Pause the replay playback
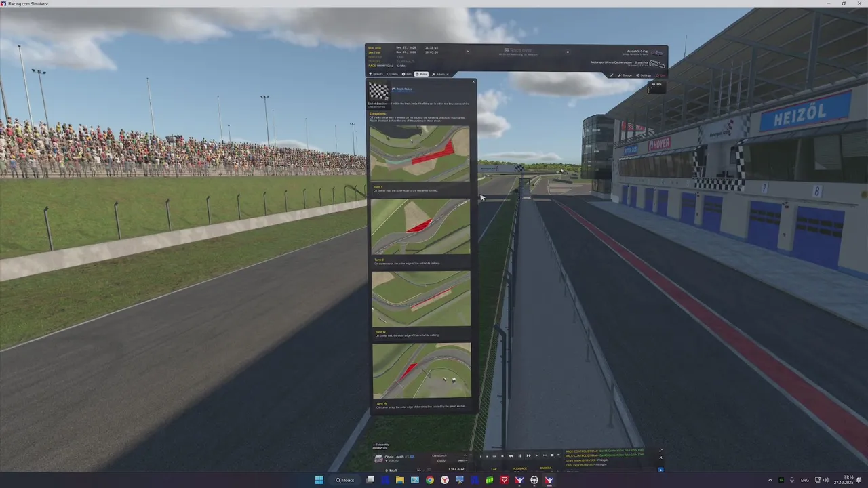 (x=519, y=455)
